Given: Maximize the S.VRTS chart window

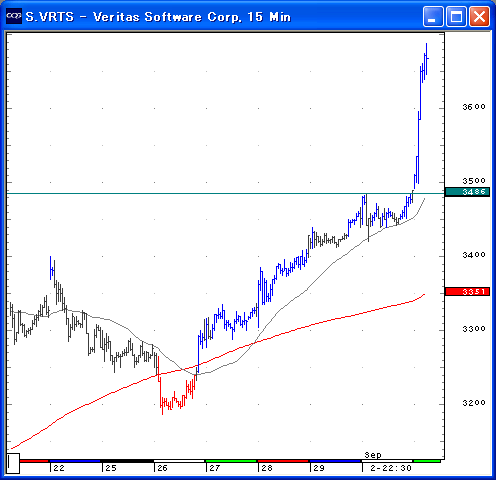Looking at the screenshot, I should [x=456, y=16].
